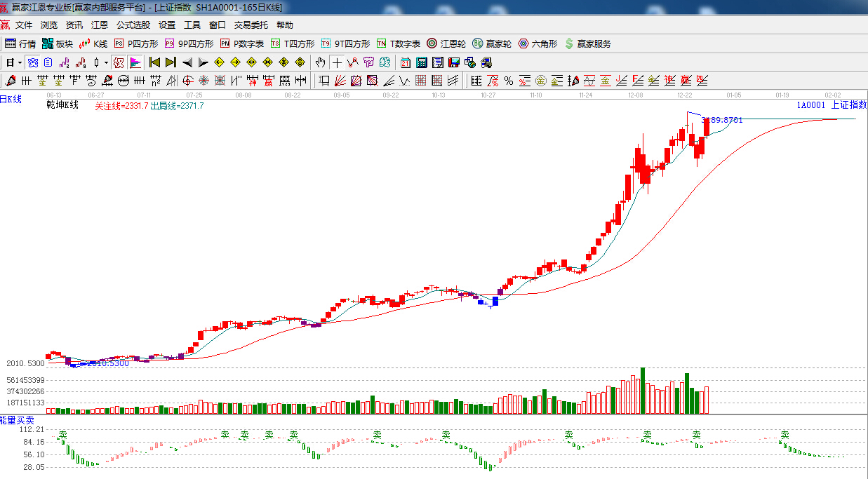Toggle the 乾坤 indicator toolbar button
868x479 pixels.
(x=119, y=62)
